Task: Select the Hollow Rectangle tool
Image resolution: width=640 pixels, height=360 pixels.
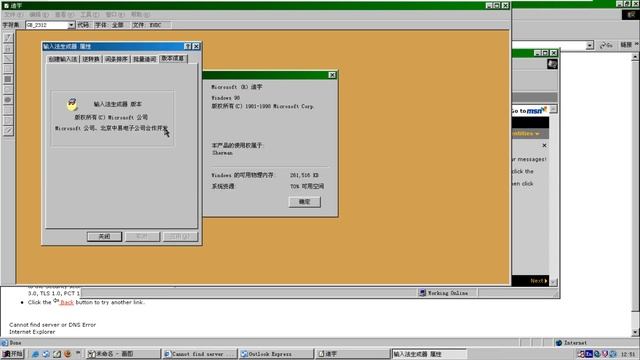Action: (8, 69)
